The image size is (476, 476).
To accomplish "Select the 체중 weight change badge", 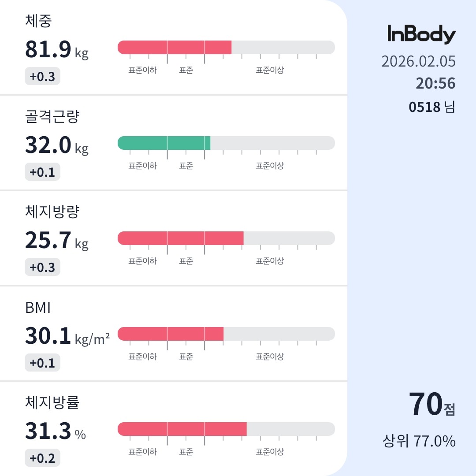I will tap(42, 77).
